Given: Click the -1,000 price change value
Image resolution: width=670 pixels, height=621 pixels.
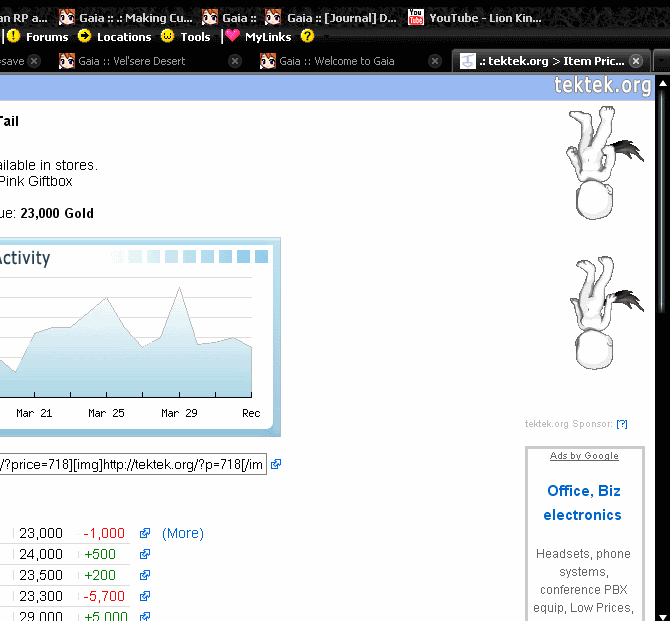Looking at the screenshot, I should point(104,533).
